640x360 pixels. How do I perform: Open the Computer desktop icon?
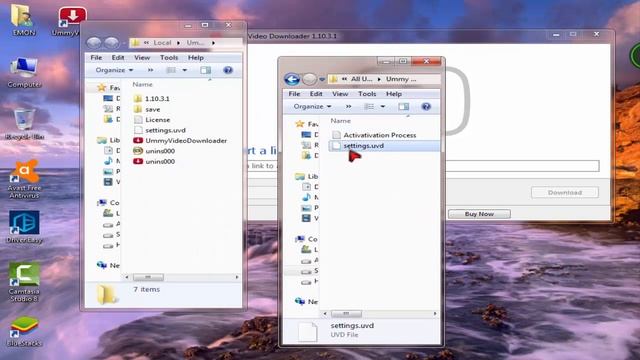pos(24,73)
